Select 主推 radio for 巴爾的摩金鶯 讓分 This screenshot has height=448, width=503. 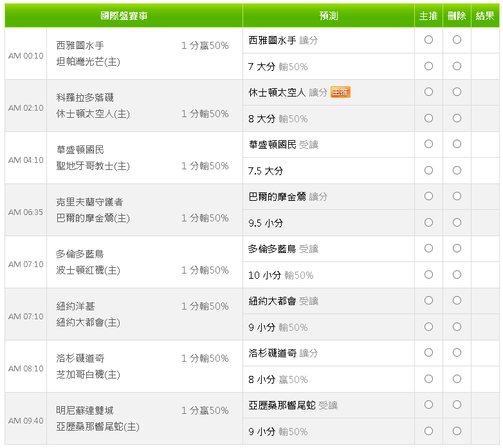point(428,196)
